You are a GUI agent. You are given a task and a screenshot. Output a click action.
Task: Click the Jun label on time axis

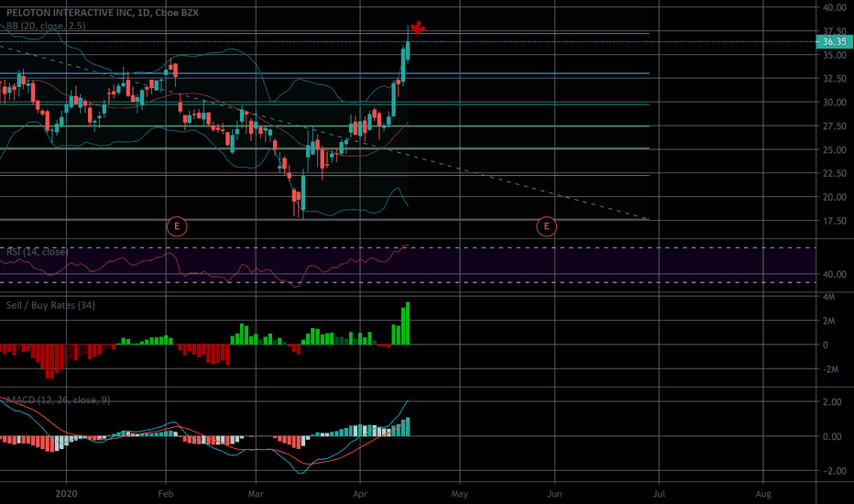click(554, 494)
